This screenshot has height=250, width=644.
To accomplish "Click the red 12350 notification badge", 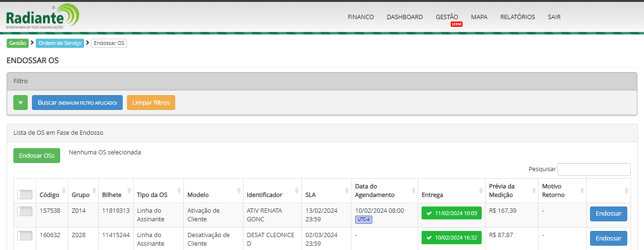I will (x=456, y=24).
